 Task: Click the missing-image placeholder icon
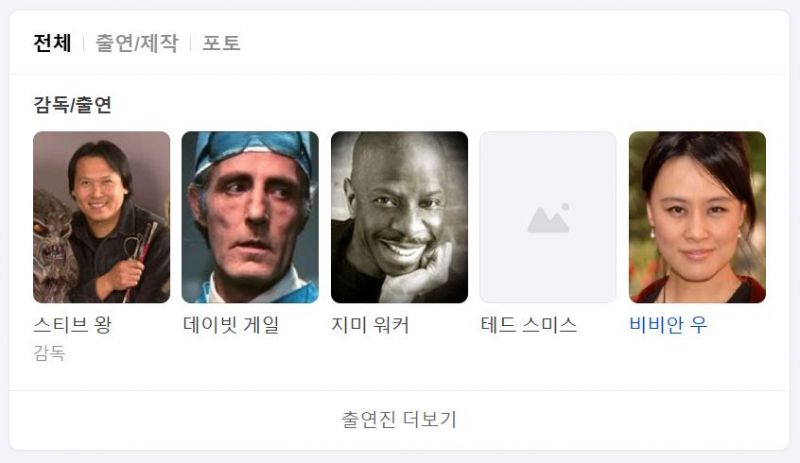(x=548, y=218)
